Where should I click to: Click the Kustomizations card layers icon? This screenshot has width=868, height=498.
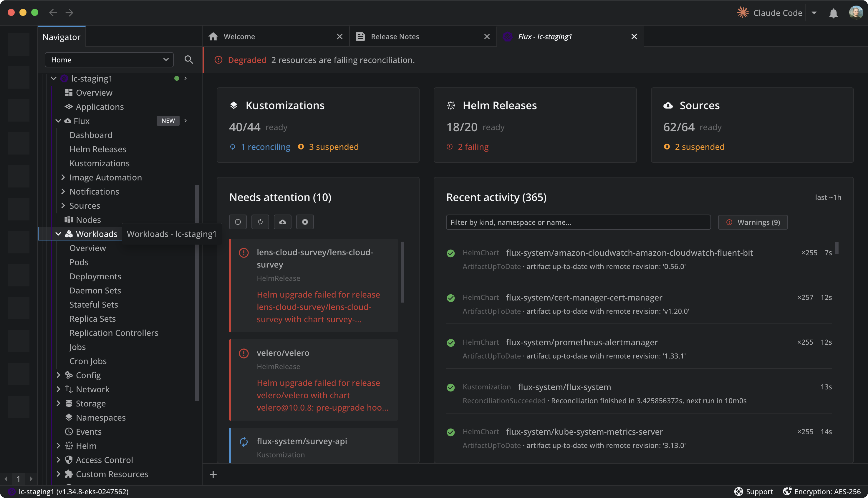point(234,105)
